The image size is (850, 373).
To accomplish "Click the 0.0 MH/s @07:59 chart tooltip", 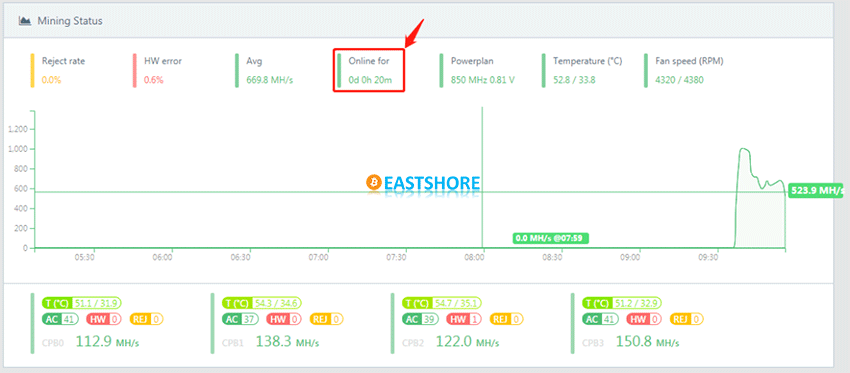I will (551, 238).
